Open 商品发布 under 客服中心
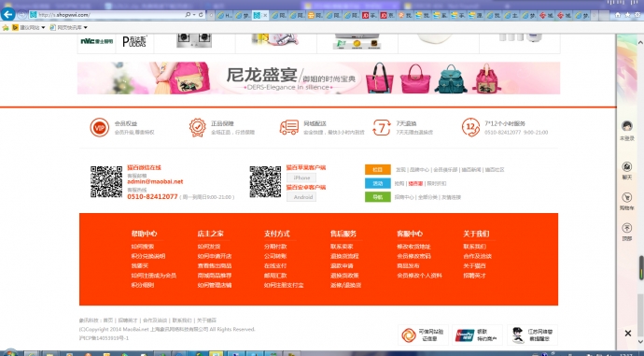The width and height of the screenshot is (644, 356). (x=408, y=266)
